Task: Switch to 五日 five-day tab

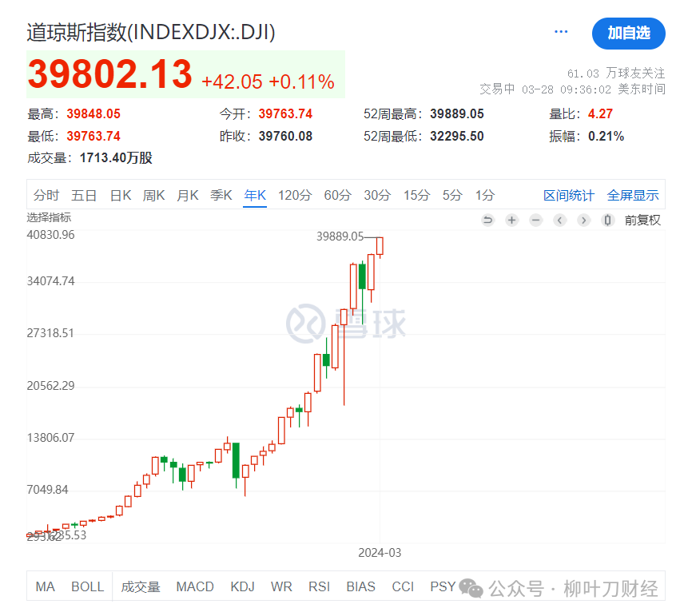Action: [x=84, y=196]
